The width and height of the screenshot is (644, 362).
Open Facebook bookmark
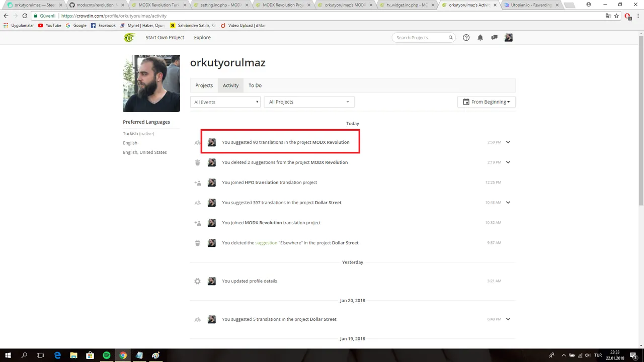click(103, 25)
